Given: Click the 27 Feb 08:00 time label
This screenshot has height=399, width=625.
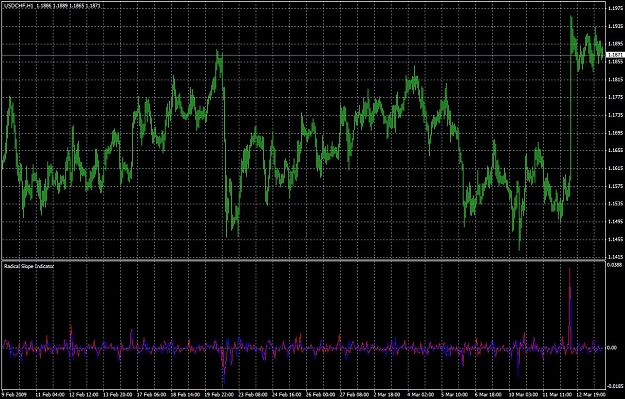Looking at the screenshot, I should tap(354, 395).
